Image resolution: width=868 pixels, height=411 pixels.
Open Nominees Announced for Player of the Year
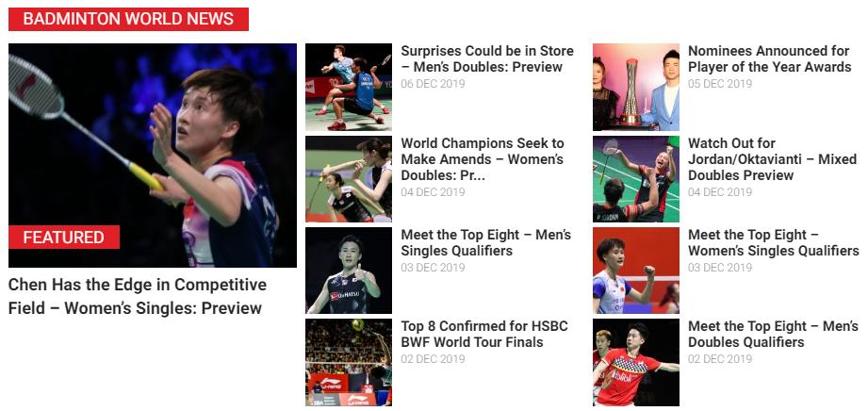[x=769, y=58]
